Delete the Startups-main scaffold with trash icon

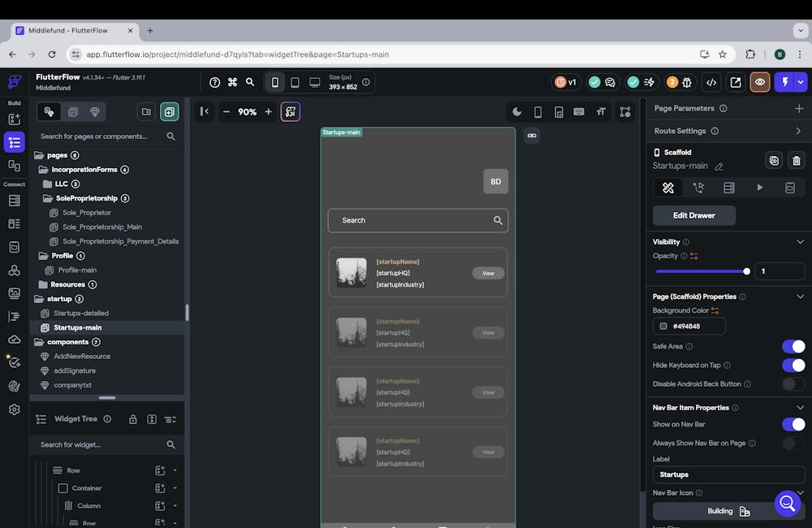(797, 161)
